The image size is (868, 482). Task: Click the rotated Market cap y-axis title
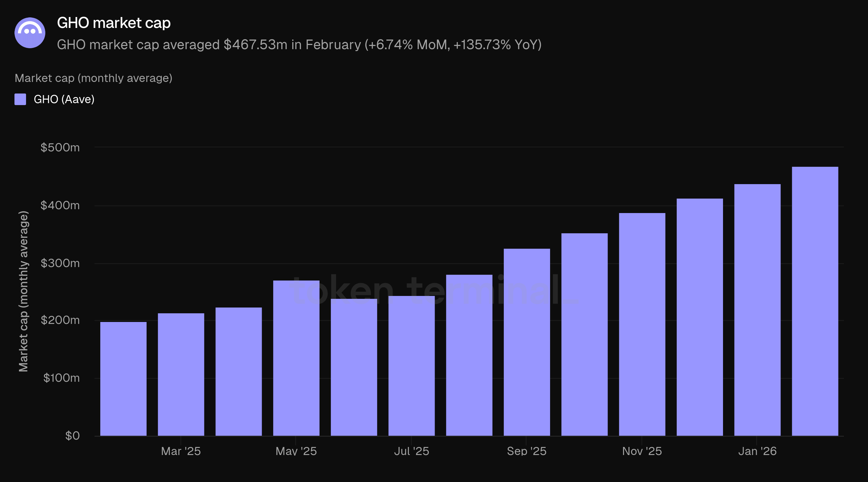click(23, 291)
